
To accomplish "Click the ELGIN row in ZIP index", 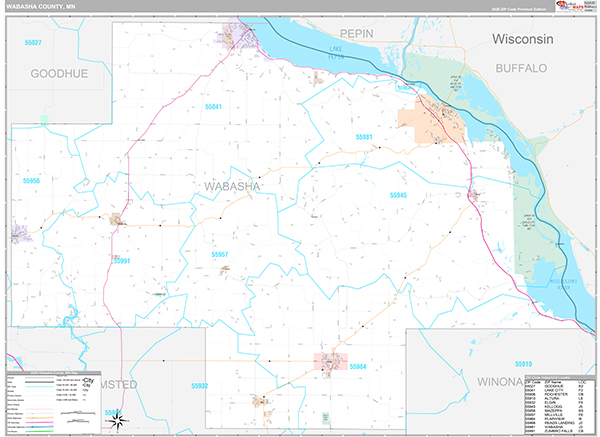I will (x=554, y=403).
